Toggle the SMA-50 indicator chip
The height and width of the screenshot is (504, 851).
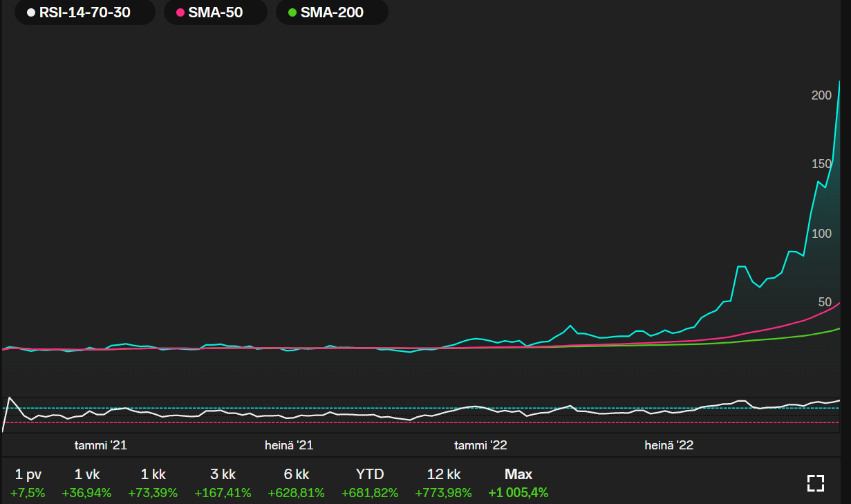(x=215, y=12)
